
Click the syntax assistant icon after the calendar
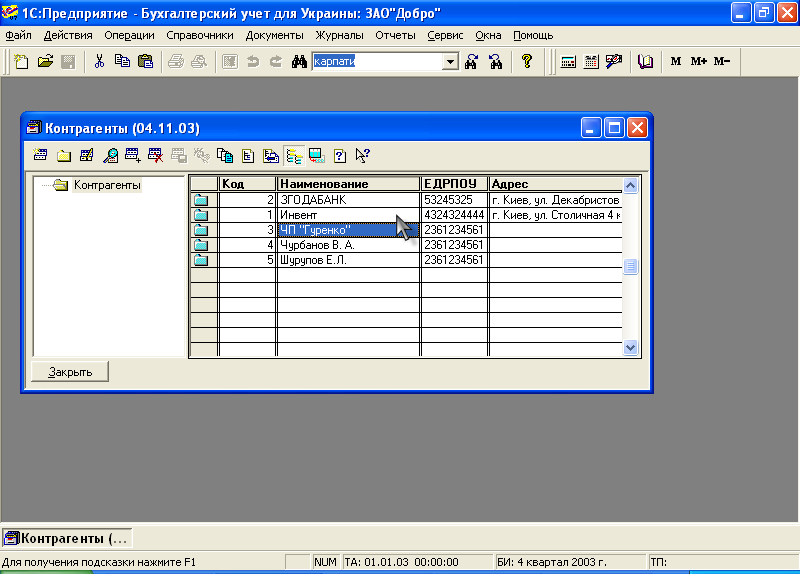click(614, 62)
